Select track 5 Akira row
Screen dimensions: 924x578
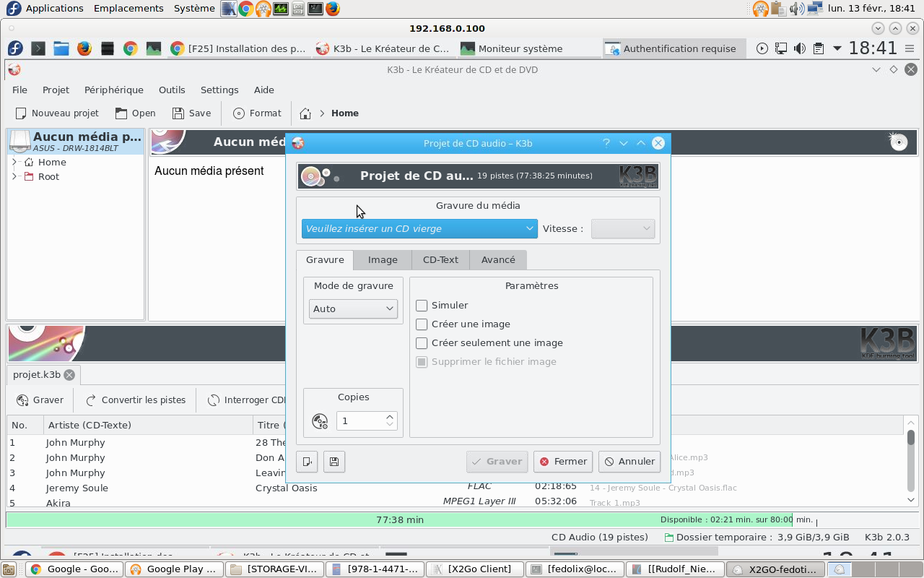pyautogui.click(x=455, y=503)
